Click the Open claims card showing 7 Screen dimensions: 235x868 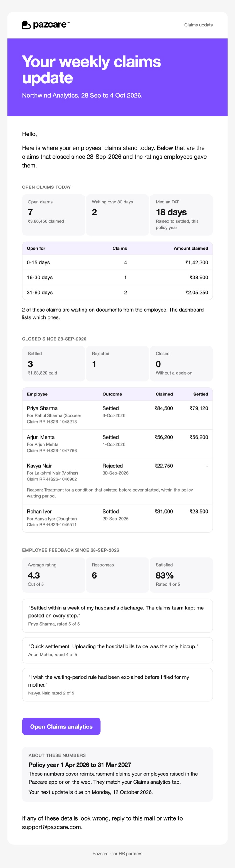coord(53,215)
